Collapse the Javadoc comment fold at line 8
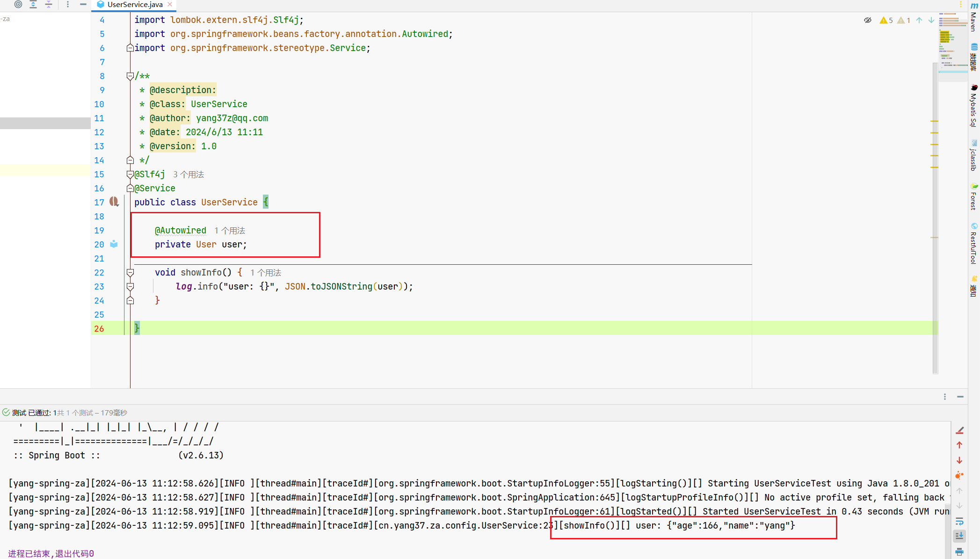 click(130, 76)
